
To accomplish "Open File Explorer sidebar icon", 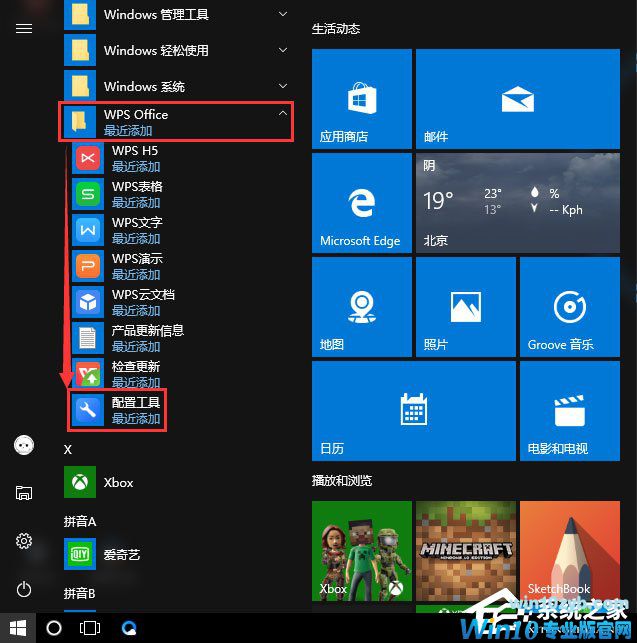I will click(x=24, y=493).
